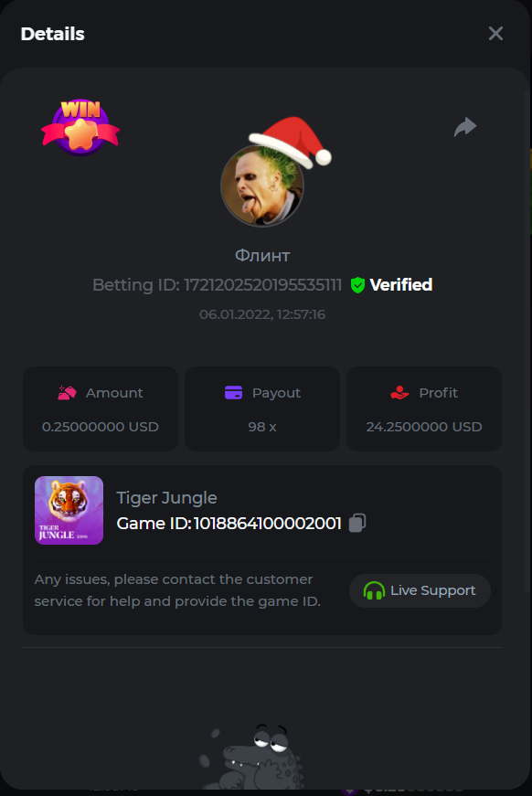Open the Флинт username profile
532x796 pixels.
coord(262,255)
